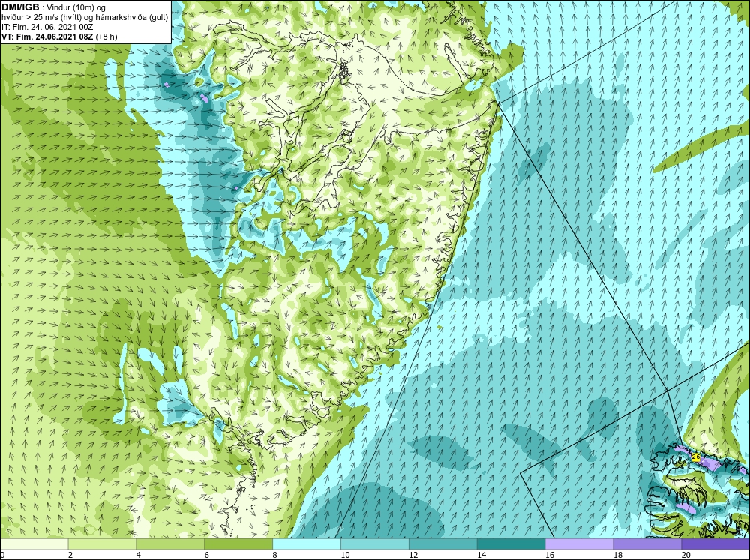Click the legend scale label '10'
Screen dimensions: 750x560
point(345,555)
